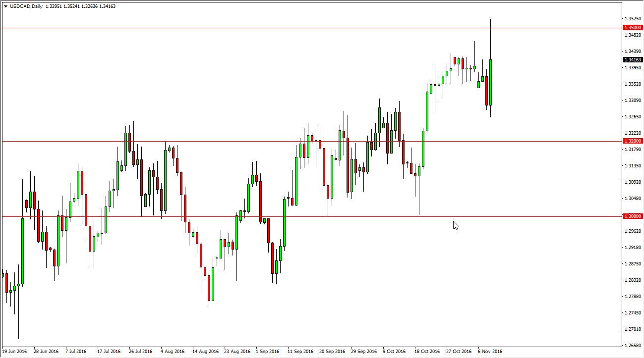Viewport: 644px width, 358px height.
Task: Click the 1.30920 price axis label
Action: (x=633, y=182)
